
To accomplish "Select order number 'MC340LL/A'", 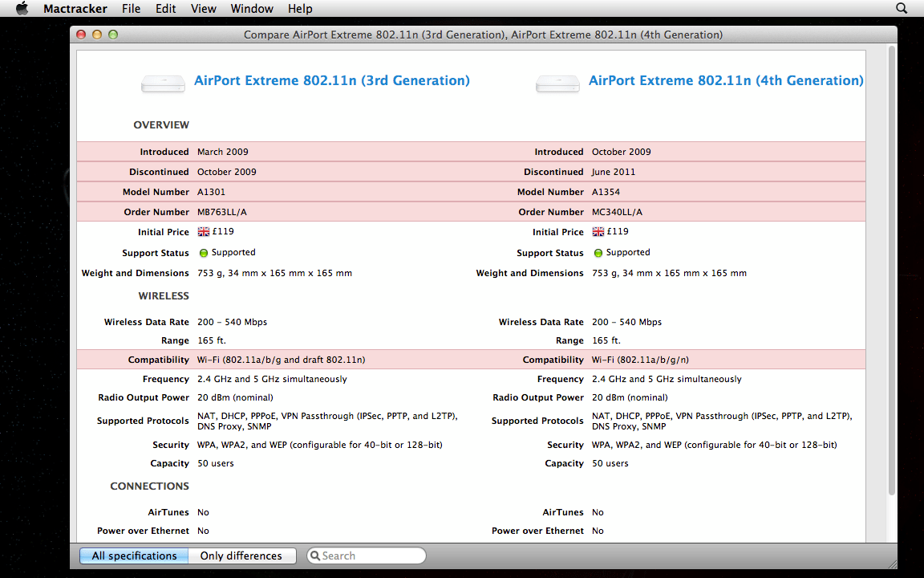I will pos(617,212).
